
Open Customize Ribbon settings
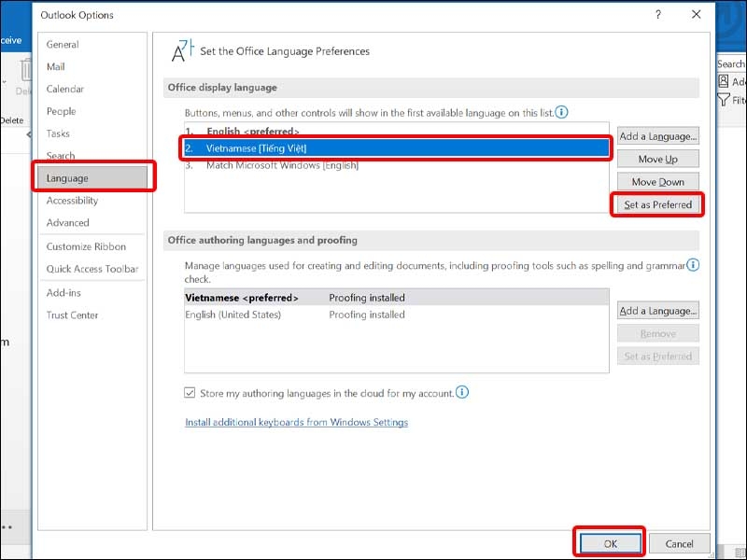pos(86,246)
